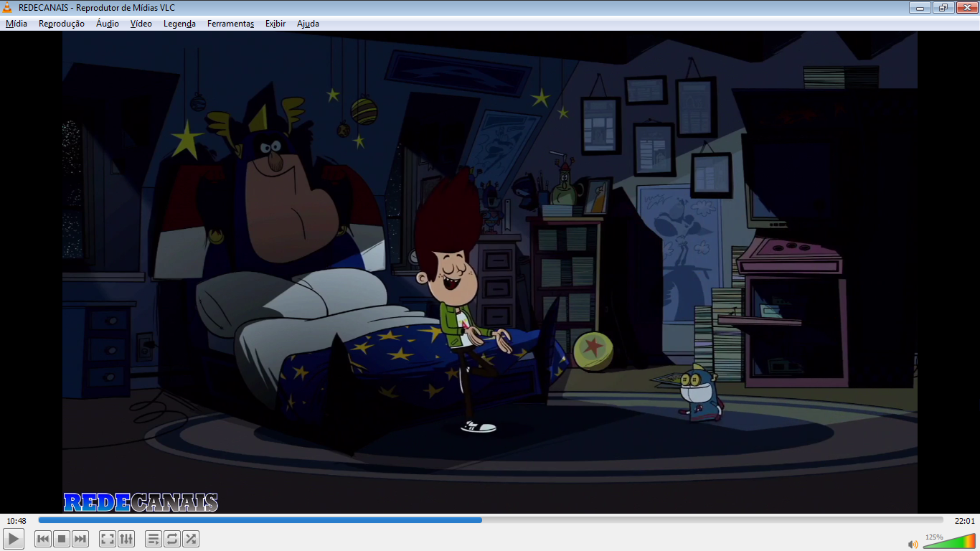The image size is (980, 551).
Task: Click the elapsed time label 10:48
Action: tap(17, 521)
